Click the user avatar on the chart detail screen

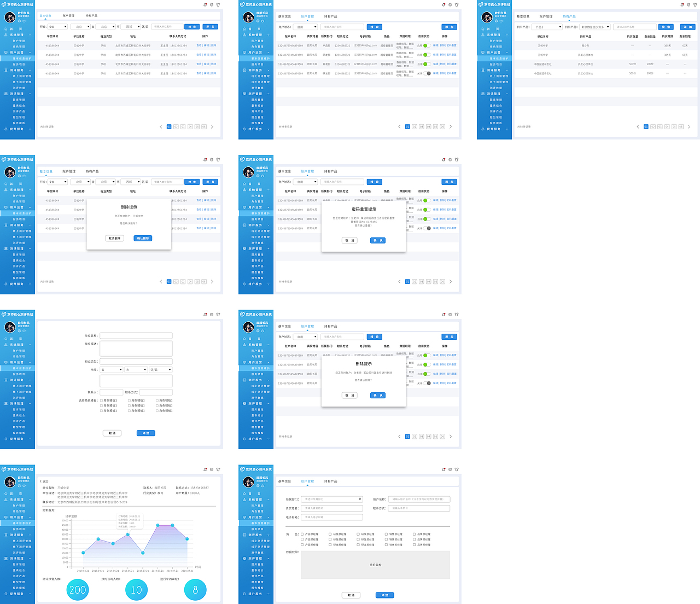(x=10, y=482)
